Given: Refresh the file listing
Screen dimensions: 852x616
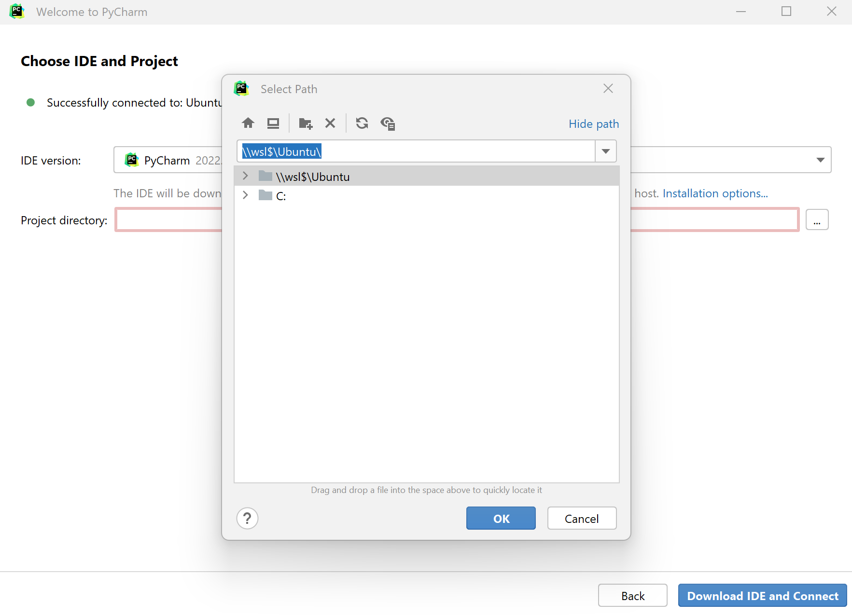Looking at the screenshot, I should click(x=362, y=123).
